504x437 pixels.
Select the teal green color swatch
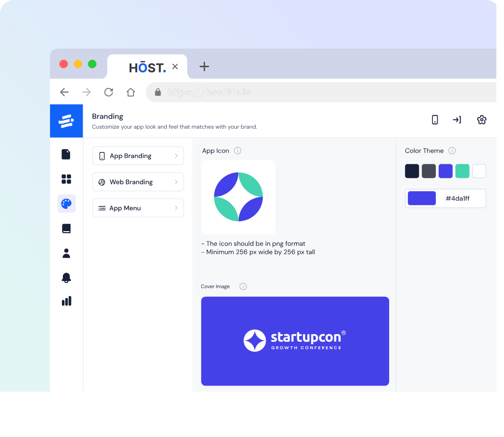pos(462,171)
